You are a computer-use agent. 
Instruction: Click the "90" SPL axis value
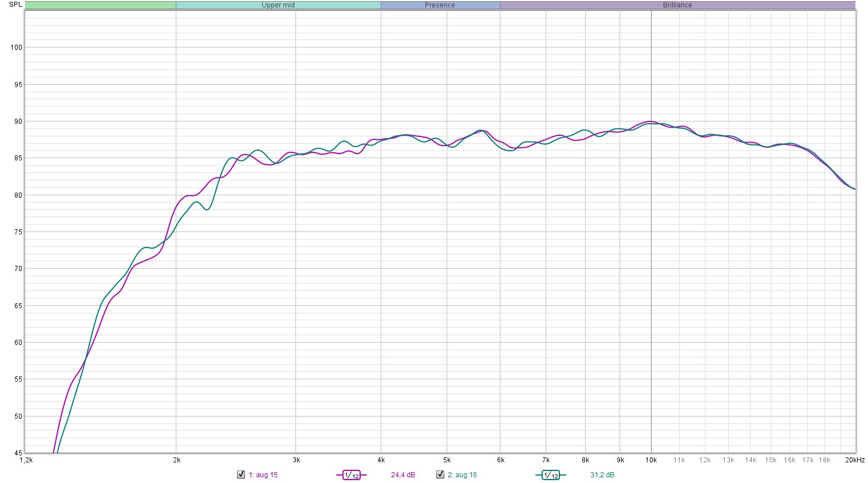pos(18,121)
